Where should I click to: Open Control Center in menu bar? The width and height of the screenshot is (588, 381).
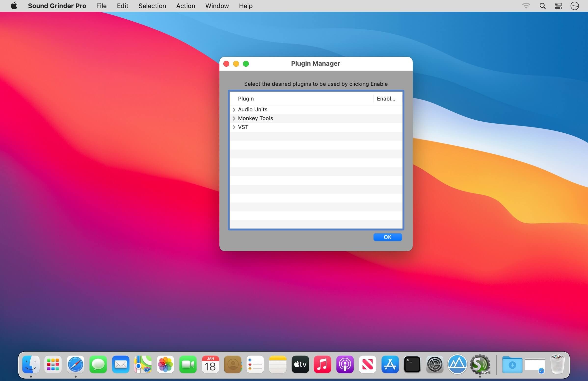[558, 6]
